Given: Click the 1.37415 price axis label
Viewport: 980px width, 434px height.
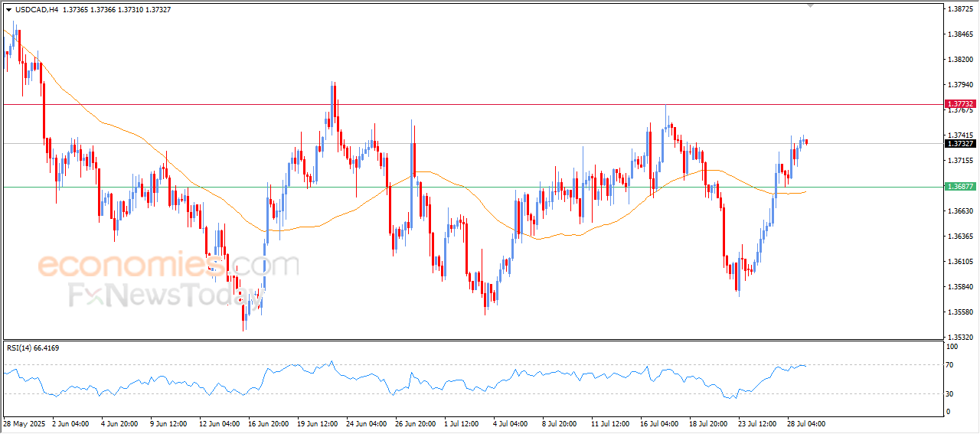Looking at the screenshot, I should tap(960, 135).
